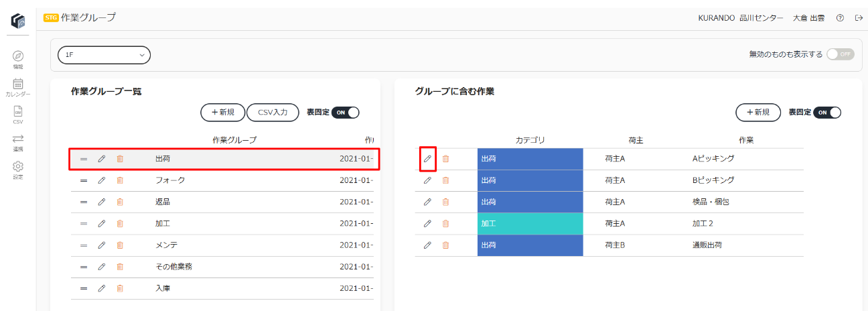
Task: Edit the フォーク group with pencil icon
Action: (x=102, y=180)
